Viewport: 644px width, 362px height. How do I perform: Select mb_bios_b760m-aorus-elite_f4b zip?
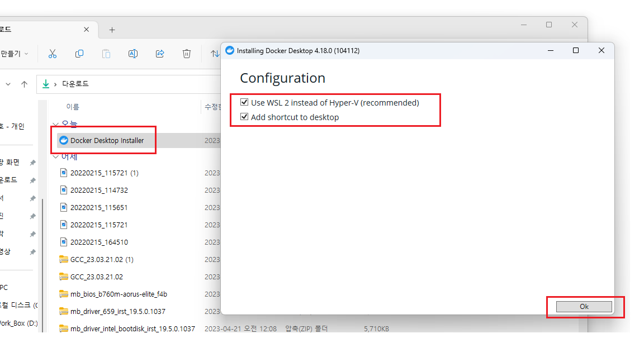[119, 294]
